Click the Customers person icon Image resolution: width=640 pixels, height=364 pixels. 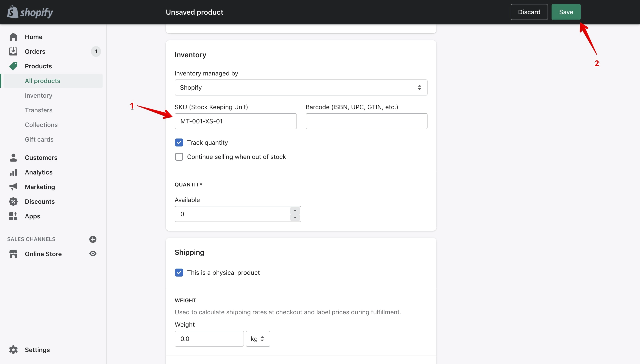point(13,158)
